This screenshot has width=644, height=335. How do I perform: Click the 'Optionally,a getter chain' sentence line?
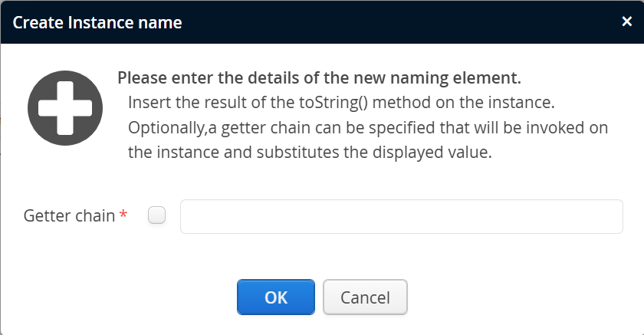pyautogui.click(x=368, y=127)
